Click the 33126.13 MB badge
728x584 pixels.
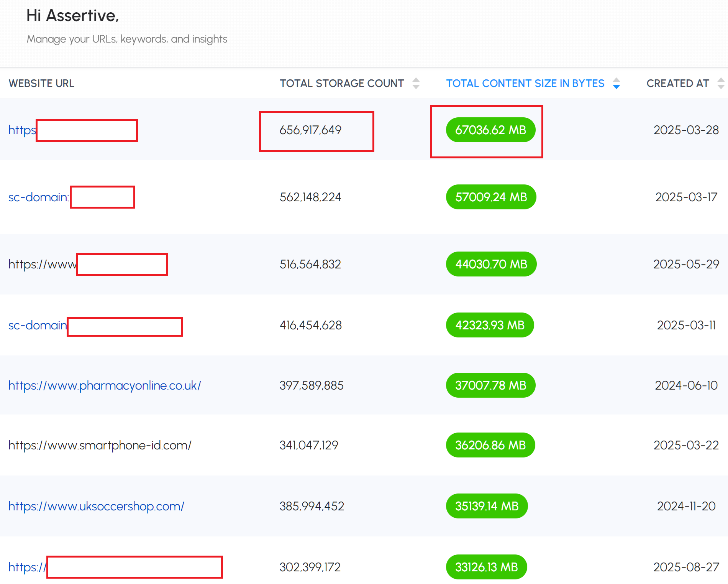tap(486, 567)
